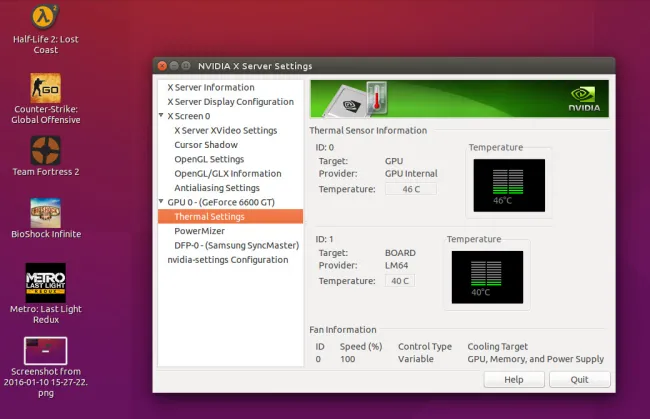Close the NVIDIA X Server Settings window
650x419 pixels.
162,65
